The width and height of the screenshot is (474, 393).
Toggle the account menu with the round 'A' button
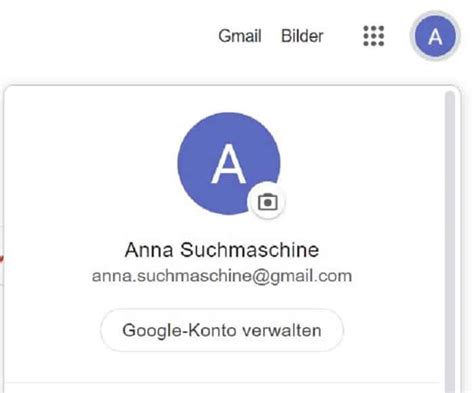coord(435,36)
